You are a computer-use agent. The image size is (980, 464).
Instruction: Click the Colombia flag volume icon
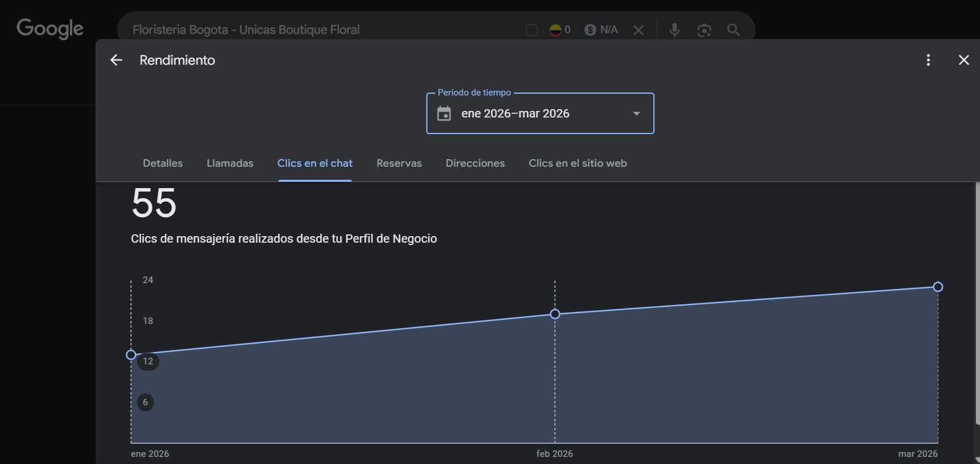pyautogui.click(x=556, y=30)
